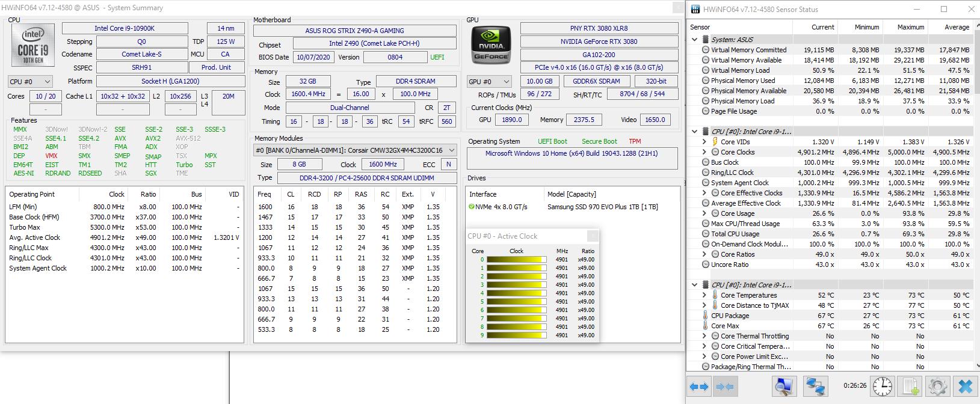The height and width of the screenshot is (404, 980).
Task: Select the 1600 frequency XMP timing row
Action: tap(355, 207)
